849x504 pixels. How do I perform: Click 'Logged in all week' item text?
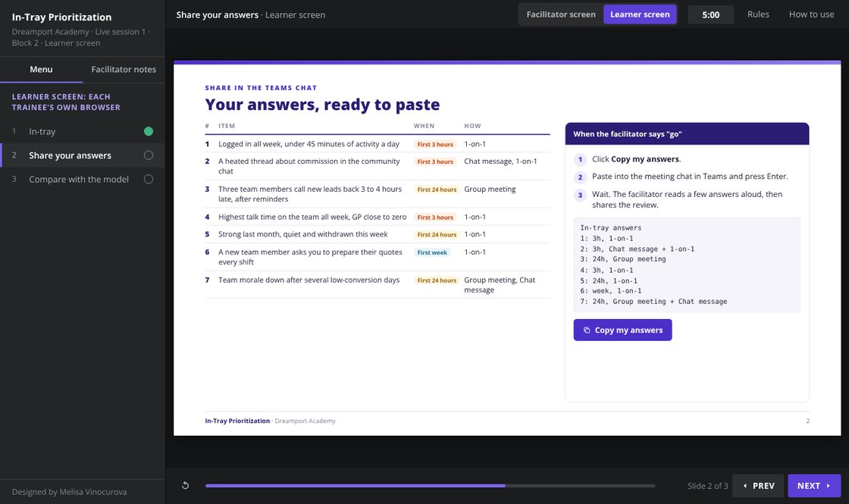point(309,144)
